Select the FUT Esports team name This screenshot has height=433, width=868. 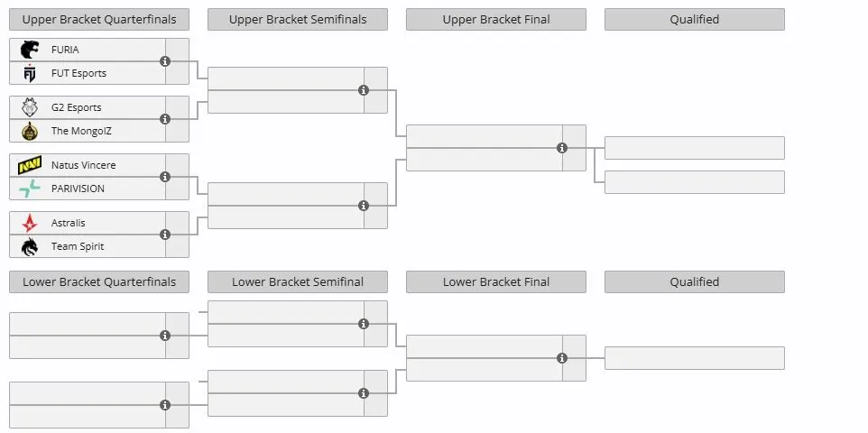(78, 73)
